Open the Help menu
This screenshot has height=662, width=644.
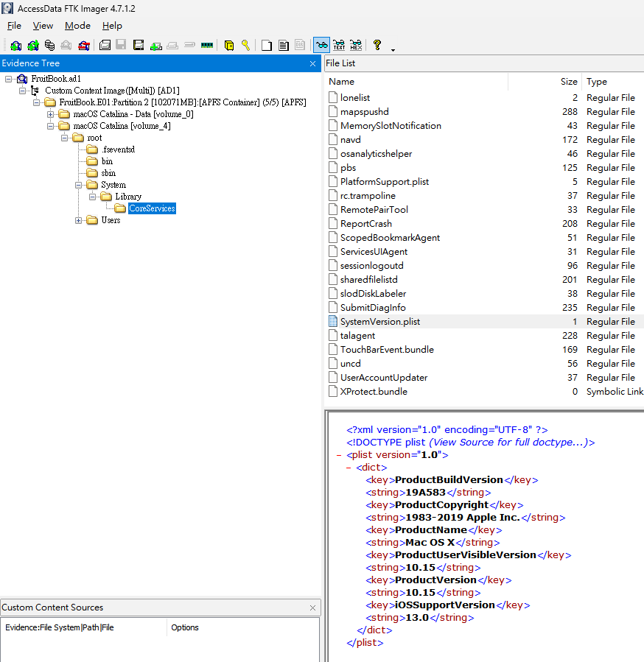tap(112, 26)
